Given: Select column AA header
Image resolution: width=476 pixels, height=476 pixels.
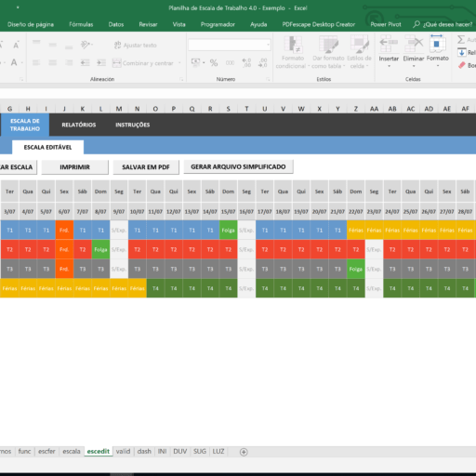Looking at the screenshot, I should click(x=374, y=109).
